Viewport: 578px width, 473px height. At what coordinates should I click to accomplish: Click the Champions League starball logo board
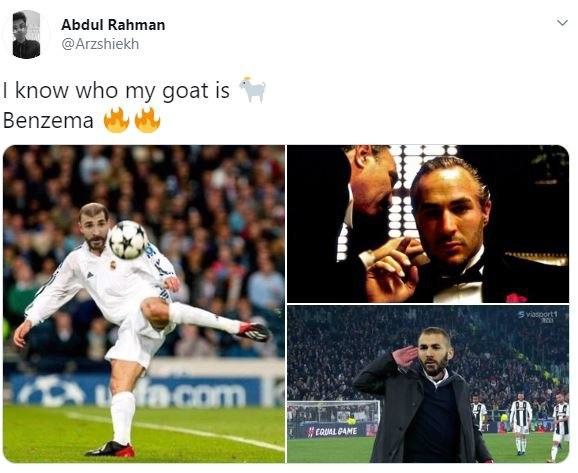click(51, 391)
